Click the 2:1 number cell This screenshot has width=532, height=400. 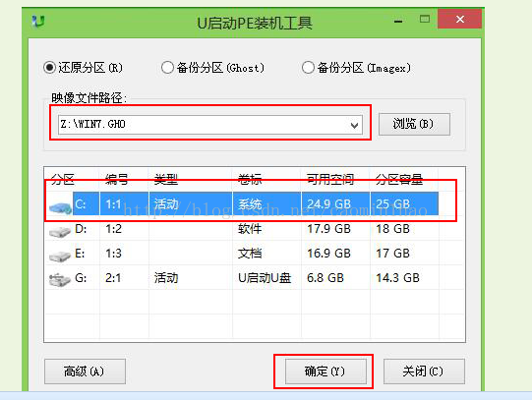[113, 278]
